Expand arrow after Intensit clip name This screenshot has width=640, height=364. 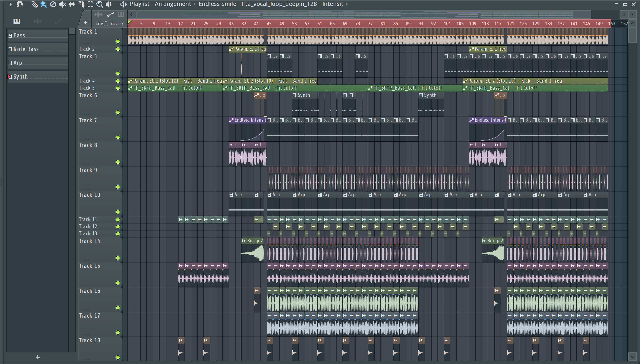(x=347, y=4)
